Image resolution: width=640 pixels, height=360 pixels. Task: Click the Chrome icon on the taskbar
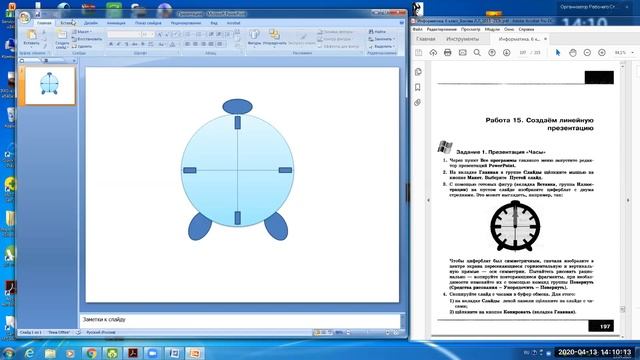click(91, 353)
